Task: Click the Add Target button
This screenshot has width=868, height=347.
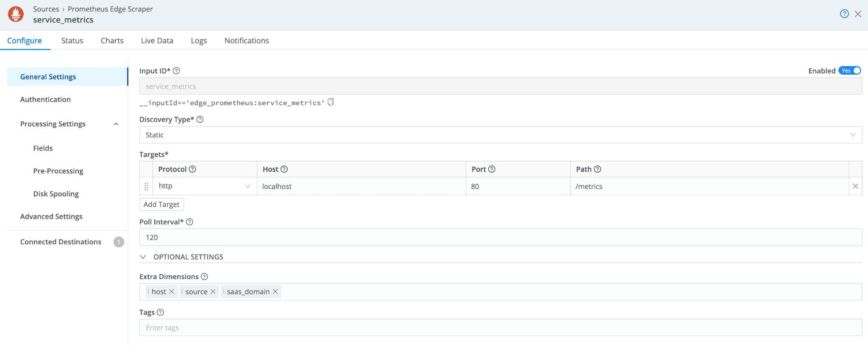Action: point(161,204)
